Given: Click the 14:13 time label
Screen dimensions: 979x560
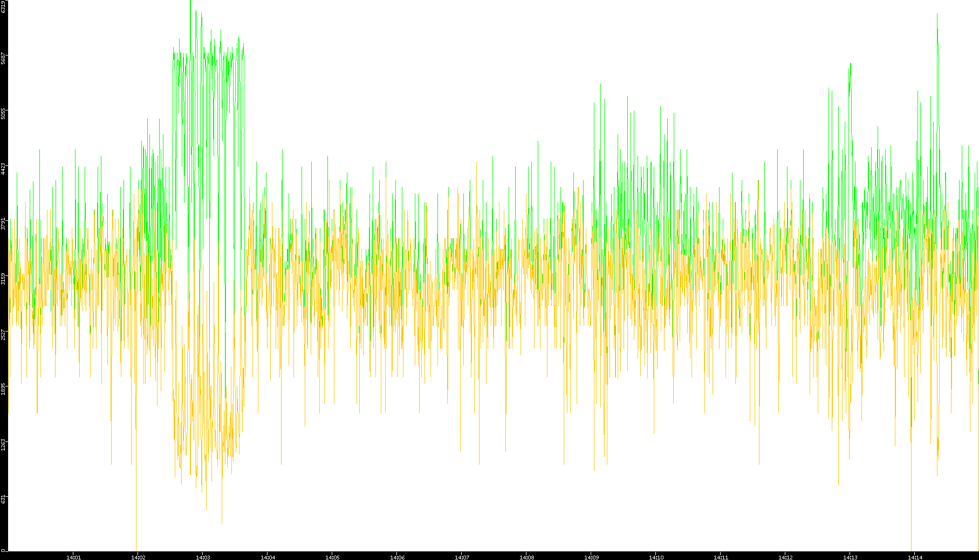Looking at the screenshot, I should tap(850, 557).
